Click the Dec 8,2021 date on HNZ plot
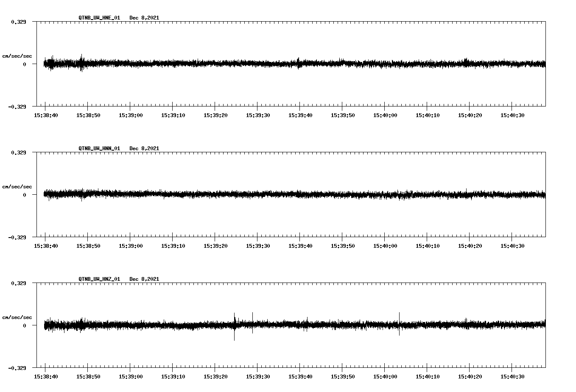Screen dimensions: 576x392 click(144, 279)
